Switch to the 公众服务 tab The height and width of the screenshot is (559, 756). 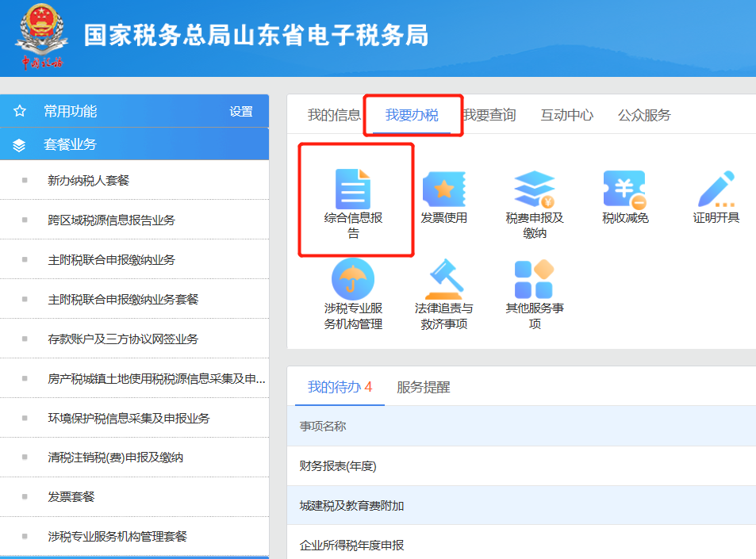pos(645,115)
